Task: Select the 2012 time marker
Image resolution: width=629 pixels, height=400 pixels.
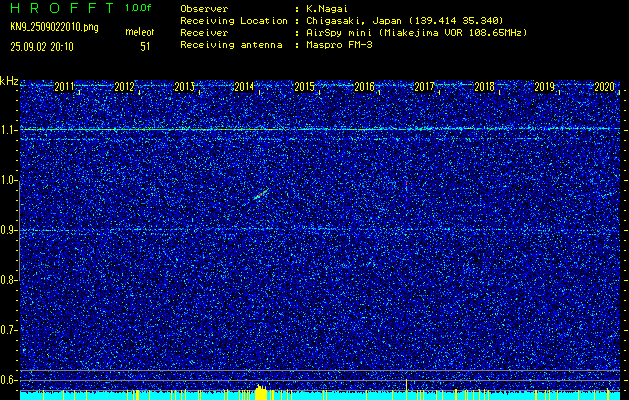Action: coord(124,87)
